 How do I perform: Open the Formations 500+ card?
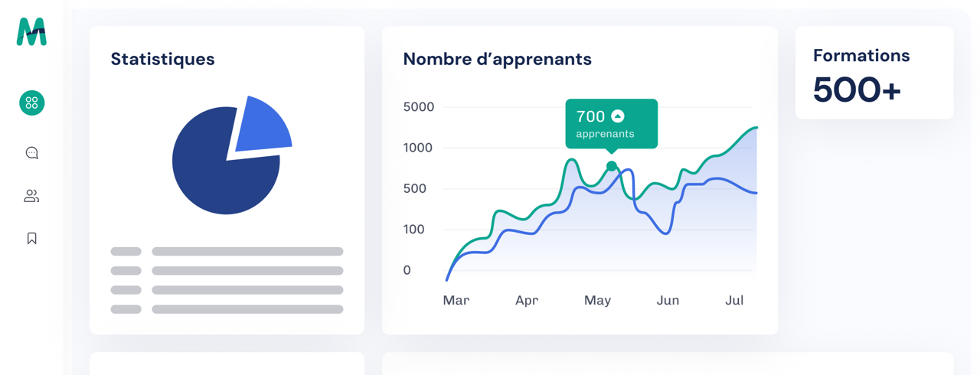pyautogui.click(x=874, y=73)
